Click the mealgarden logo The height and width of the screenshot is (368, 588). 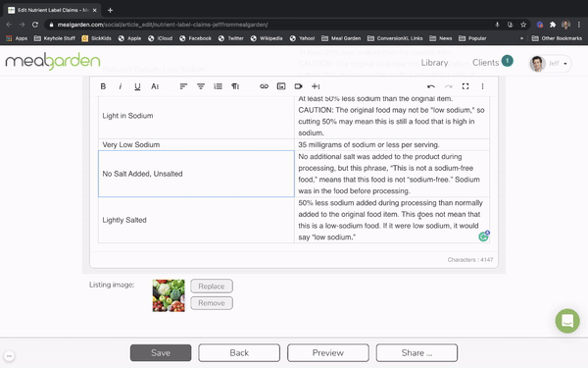tap(53, 61)
